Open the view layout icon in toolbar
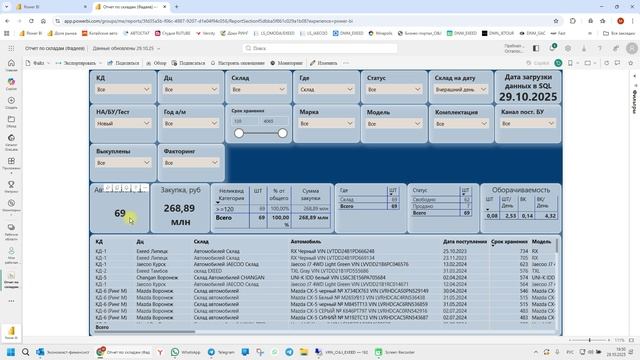Image resolution: width=640 pixels, height=360 pixels. coord(588,63)
